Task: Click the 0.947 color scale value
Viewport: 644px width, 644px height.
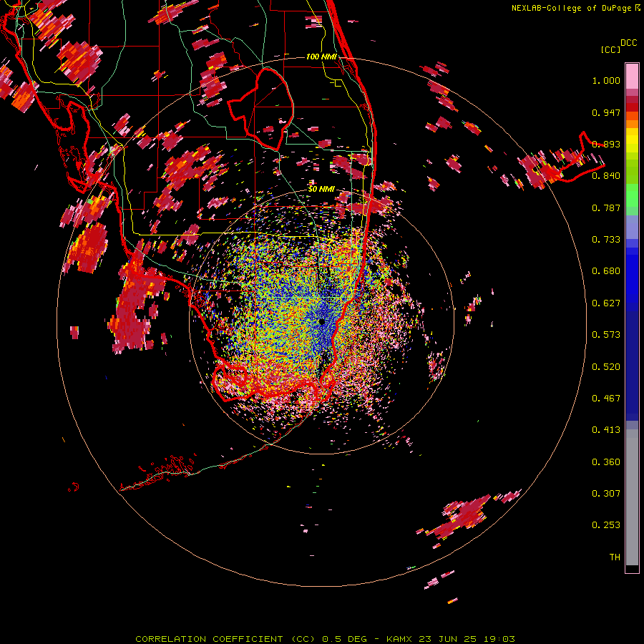Action: click(606, 112)
